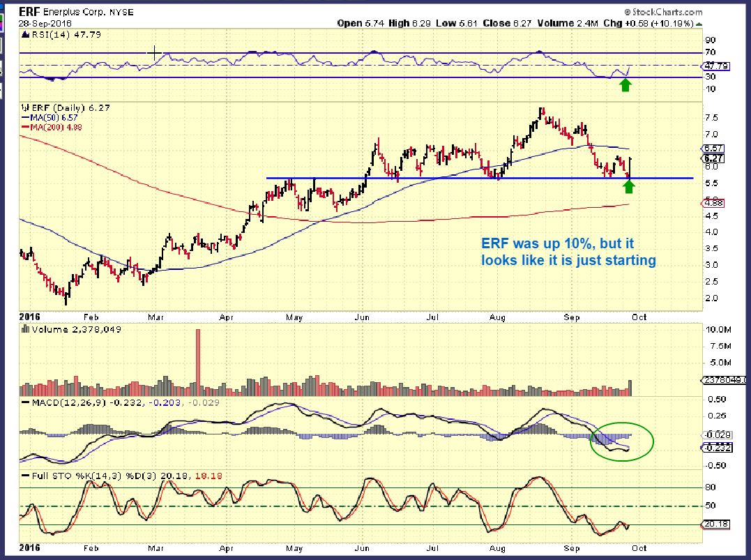751x560 pixels.
Task: Click the 28-Sep-2016 date text
Action: [x=45, y=23]
